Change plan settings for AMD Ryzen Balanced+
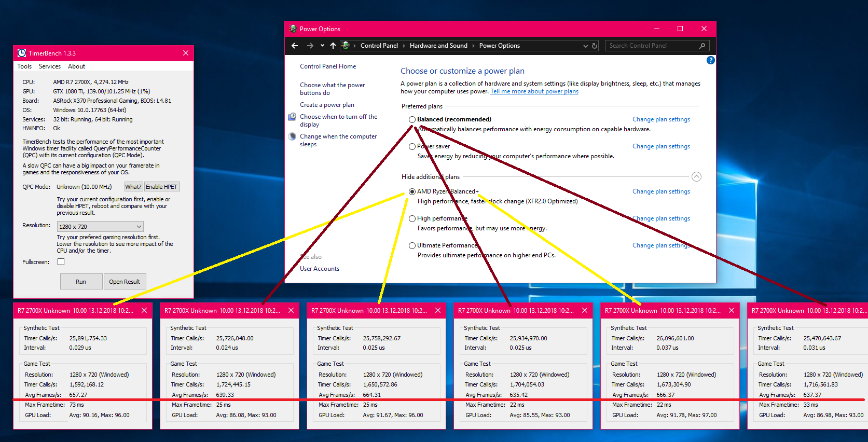 coord(661,191)
